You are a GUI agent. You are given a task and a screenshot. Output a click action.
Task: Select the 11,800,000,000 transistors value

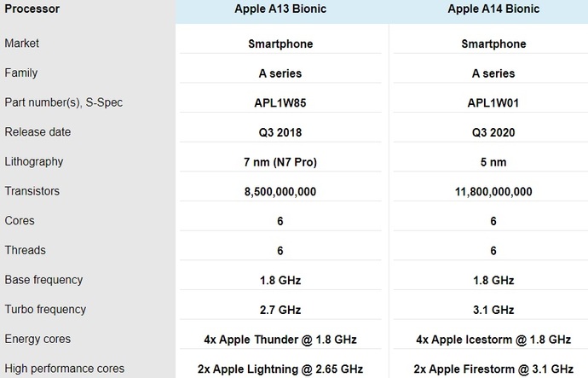[x=493, y=192]
